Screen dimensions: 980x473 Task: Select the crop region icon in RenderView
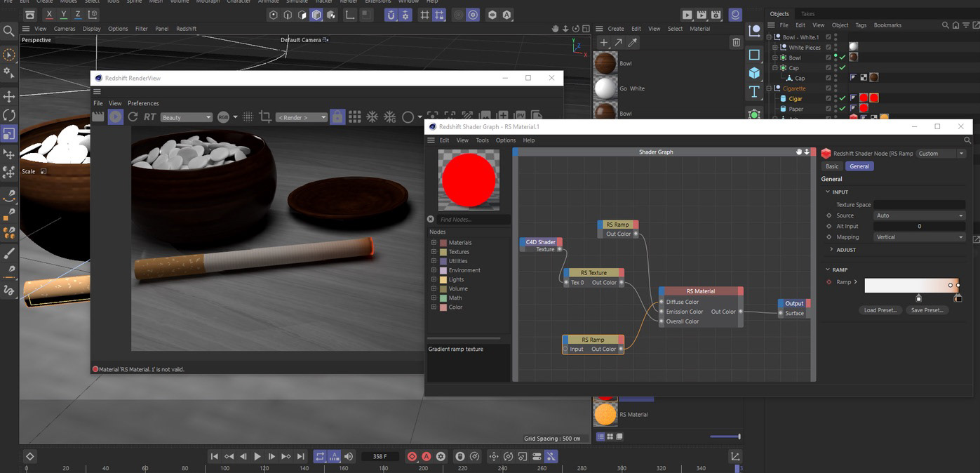(265, 116)
